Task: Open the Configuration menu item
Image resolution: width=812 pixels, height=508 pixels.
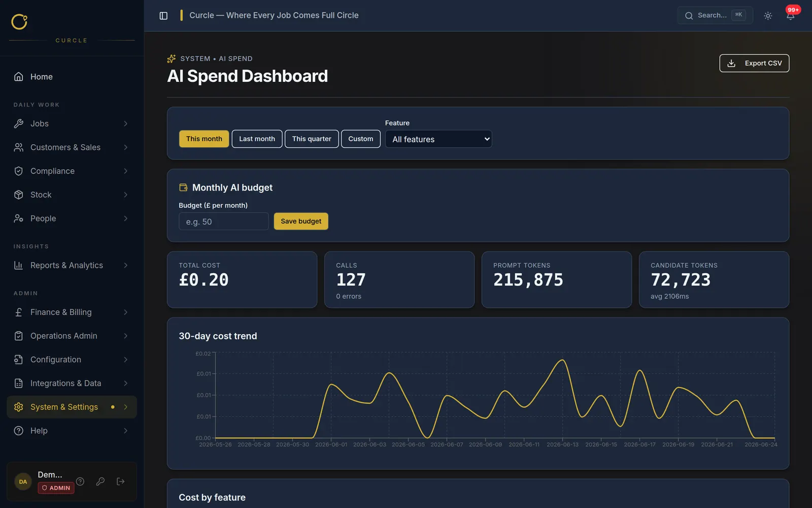Action: [72, 360]
